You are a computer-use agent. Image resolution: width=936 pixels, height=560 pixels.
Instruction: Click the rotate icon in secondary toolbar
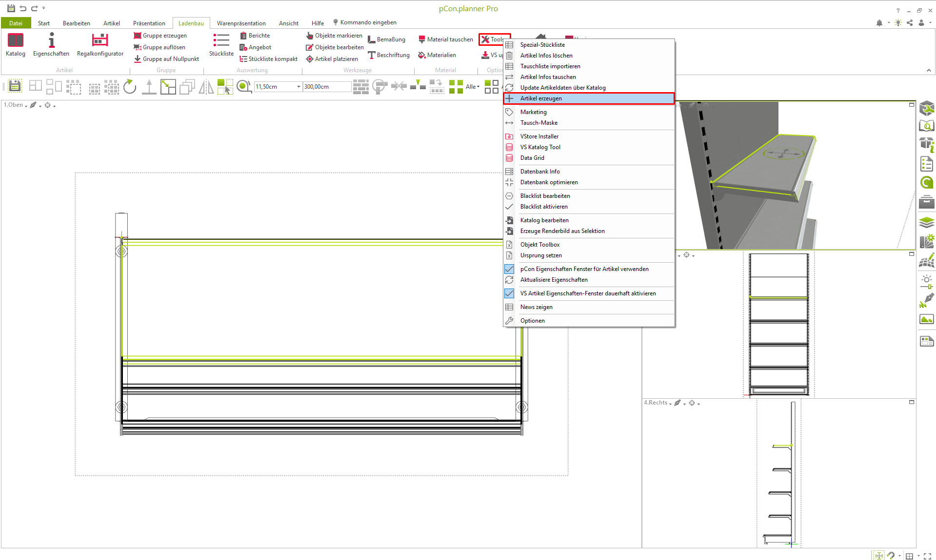click(x=130, y=87)
